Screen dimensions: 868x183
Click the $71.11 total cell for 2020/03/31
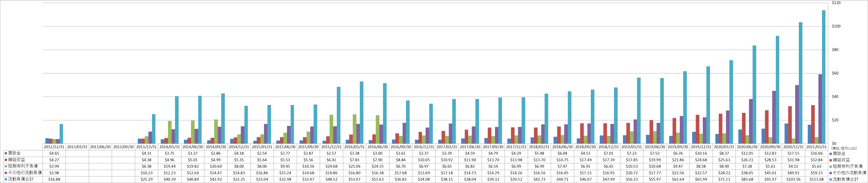pyautogui.click(x=724, y=179)
